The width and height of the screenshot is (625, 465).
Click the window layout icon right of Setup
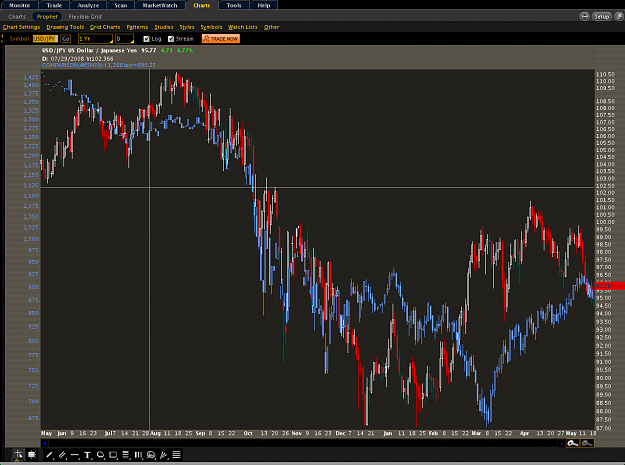(619, 16)
